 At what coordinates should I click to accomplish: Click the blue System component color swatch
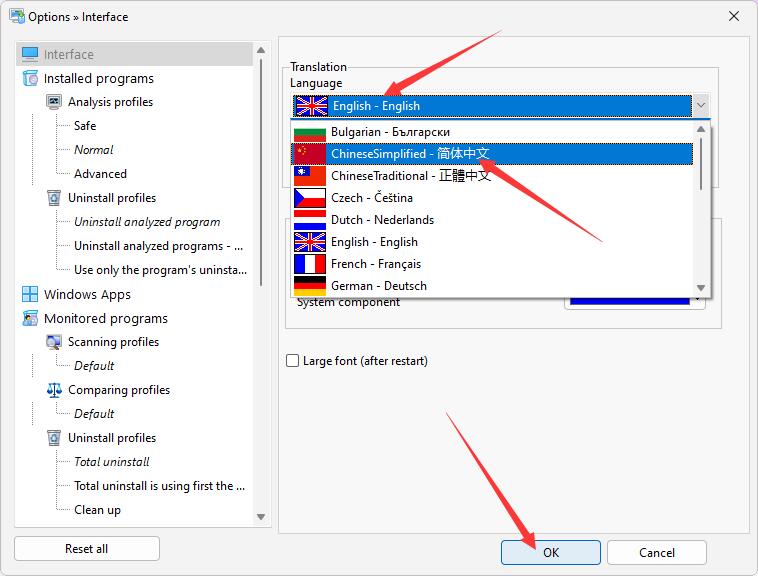[629, 301]
